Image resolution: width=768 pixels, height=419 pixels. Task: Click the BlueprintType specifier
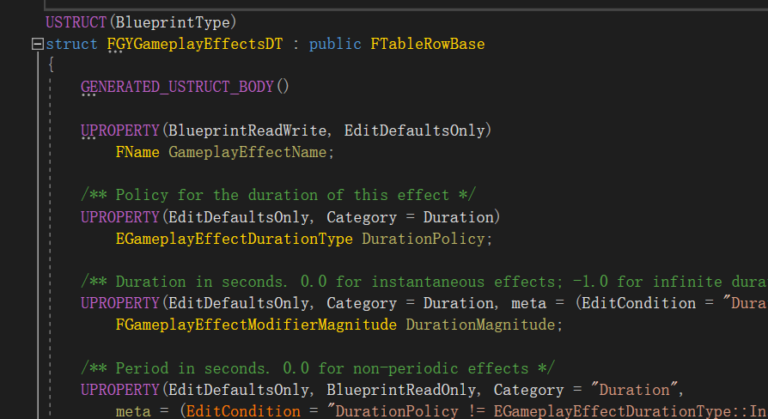click(x=173, y=23)
